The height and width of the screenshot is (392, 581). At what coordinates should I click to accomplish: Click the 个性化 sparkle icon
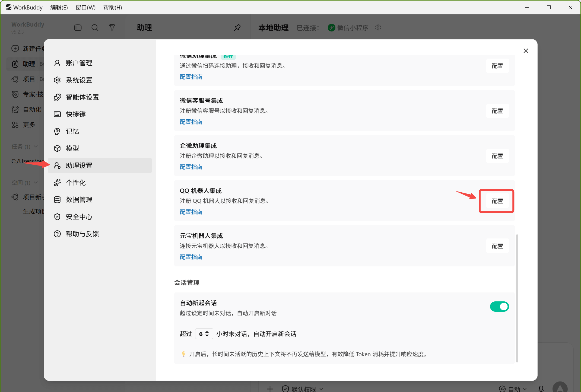57,183
